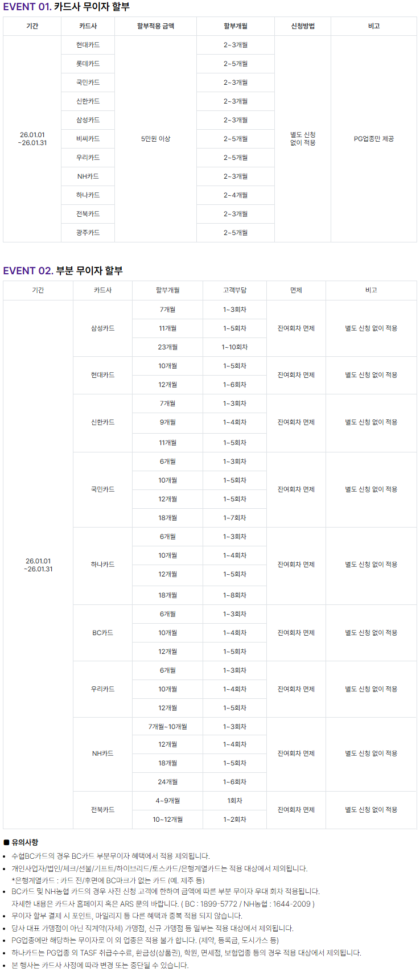Screen dimensions: 420x980
Task: Click the 고객부담 column header
Action: point(234,290)
